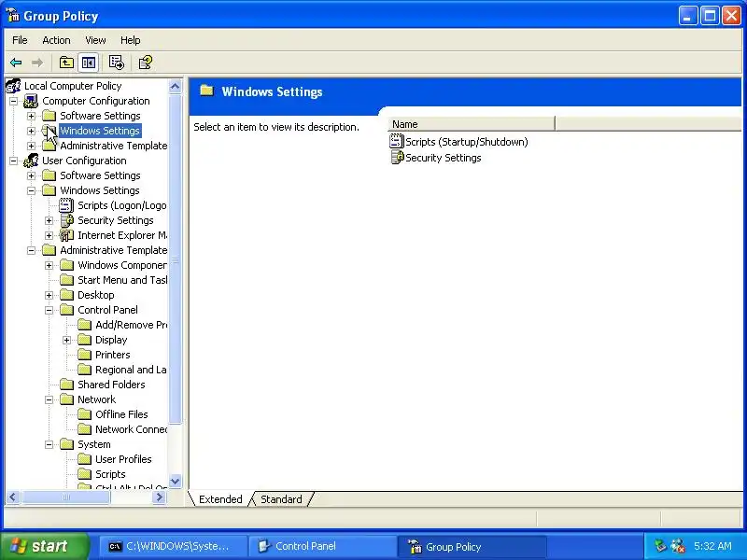Expand the Display node
This screenshot has height=560, width=747.
(x=66, y=340)
